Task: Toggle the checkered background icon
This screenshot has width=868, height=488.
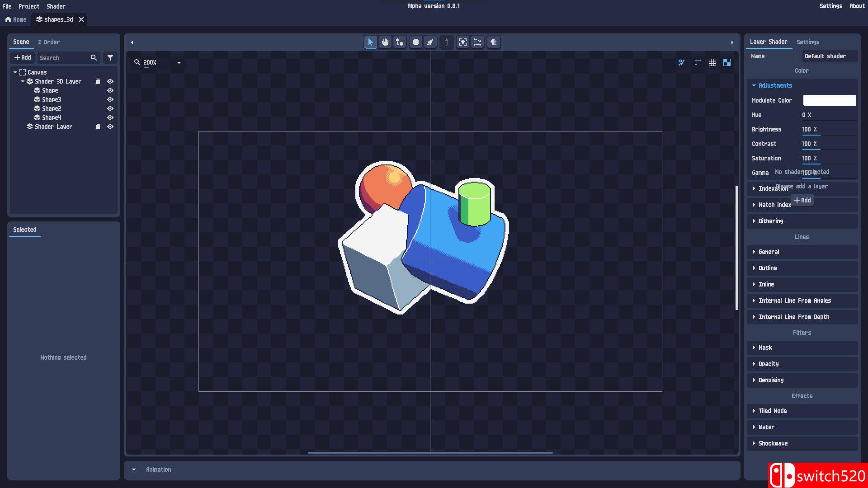Action: (x=726, y=62)
